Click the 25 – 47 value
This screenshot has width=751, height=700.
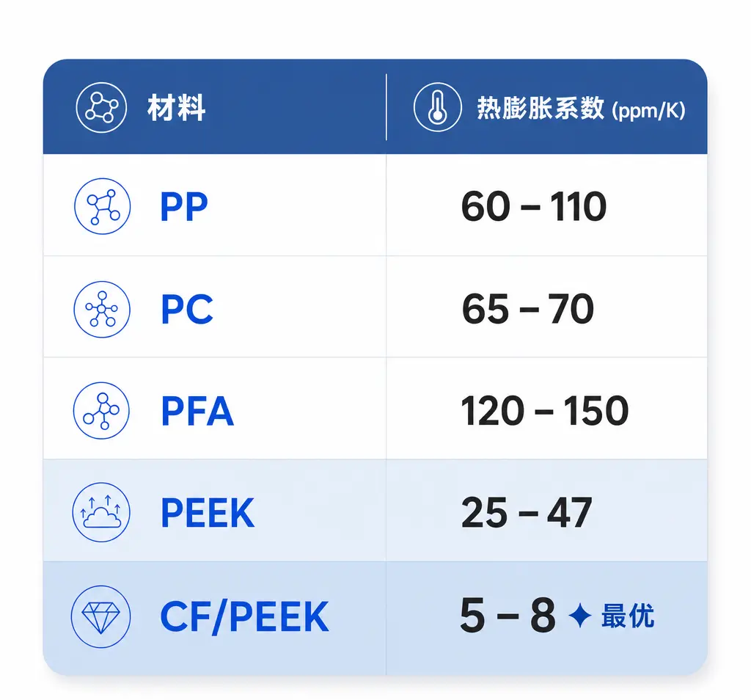pos(527,513)
